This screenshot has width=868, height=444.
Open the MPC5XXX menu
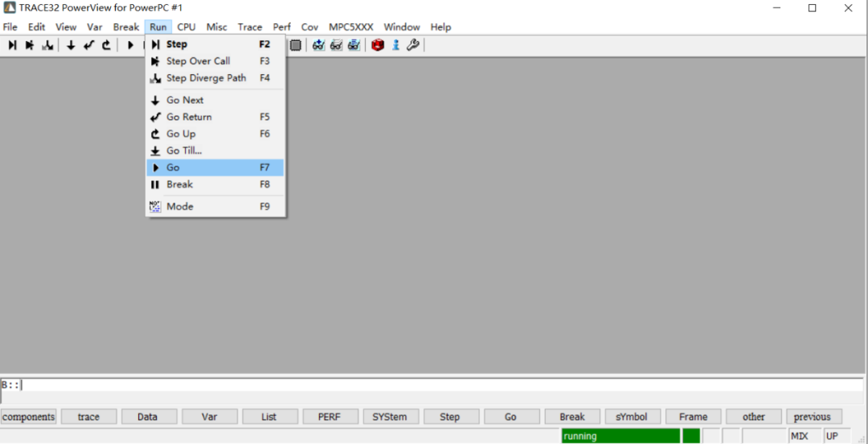(350, 27)
